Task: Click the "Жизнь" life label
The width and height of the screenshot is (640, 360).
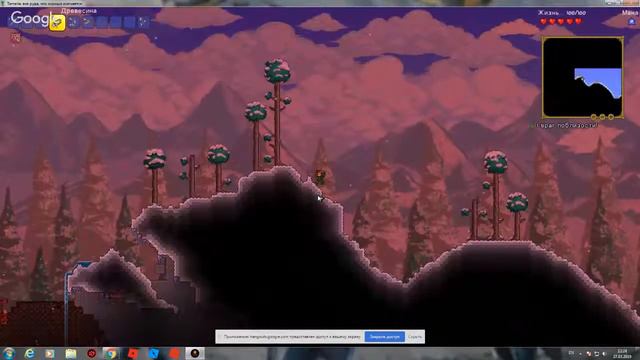Action: click(x=548, y=13)
